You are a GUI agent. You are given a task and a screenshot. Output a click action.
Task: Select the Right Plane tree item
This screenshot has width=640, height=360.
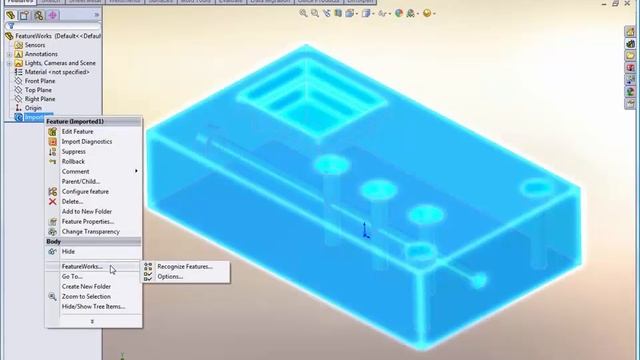(40, 99)
